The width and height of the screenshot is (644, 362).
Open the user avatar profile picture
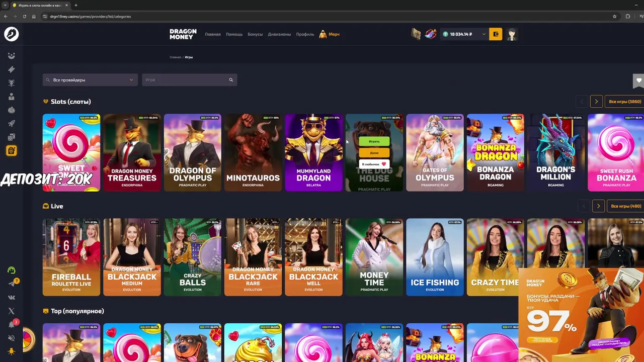click(x=512, y=34)
